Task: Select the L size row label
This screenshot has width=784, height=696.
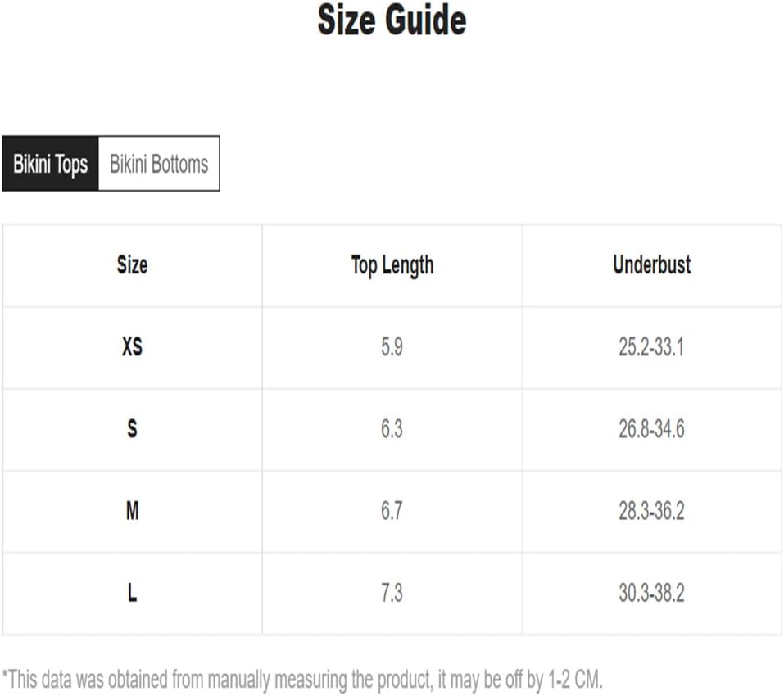Action: click(x=132, y=593)
